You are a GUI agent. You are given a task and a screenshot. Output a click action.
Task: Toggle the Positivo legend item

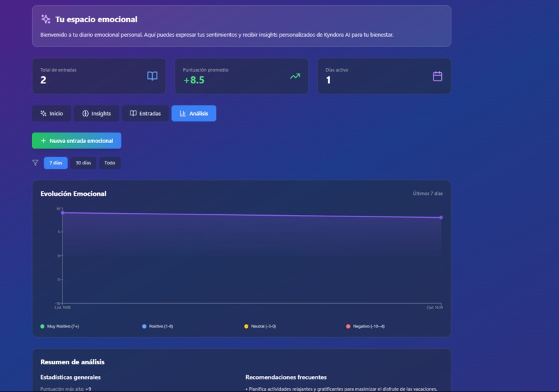[157, 326]
